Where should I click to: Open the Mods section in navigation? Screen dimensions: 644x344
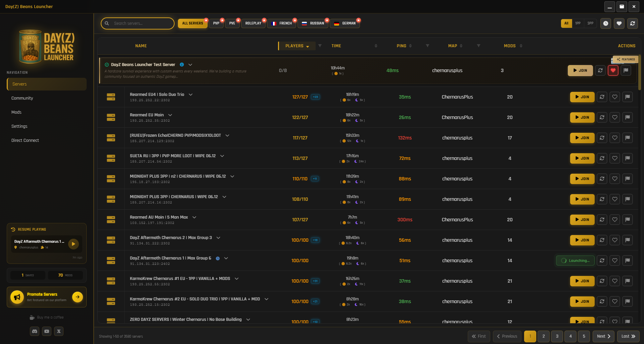16,112
